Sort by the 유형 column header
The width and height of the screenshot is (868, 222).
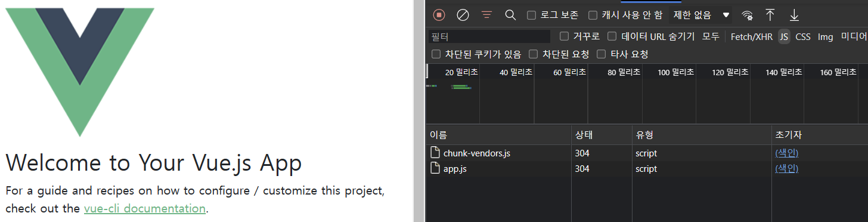tap(701, 135)
